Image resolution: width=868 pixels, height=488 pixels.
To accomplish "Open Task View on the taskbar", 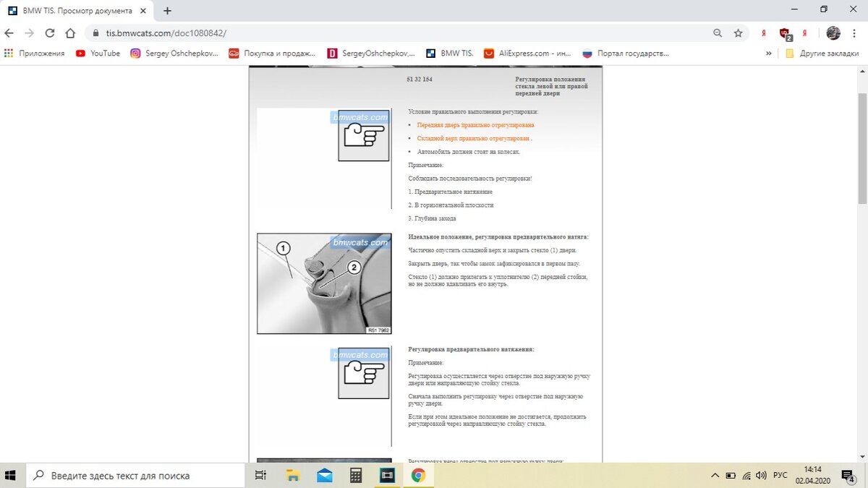I will point(261,475).
